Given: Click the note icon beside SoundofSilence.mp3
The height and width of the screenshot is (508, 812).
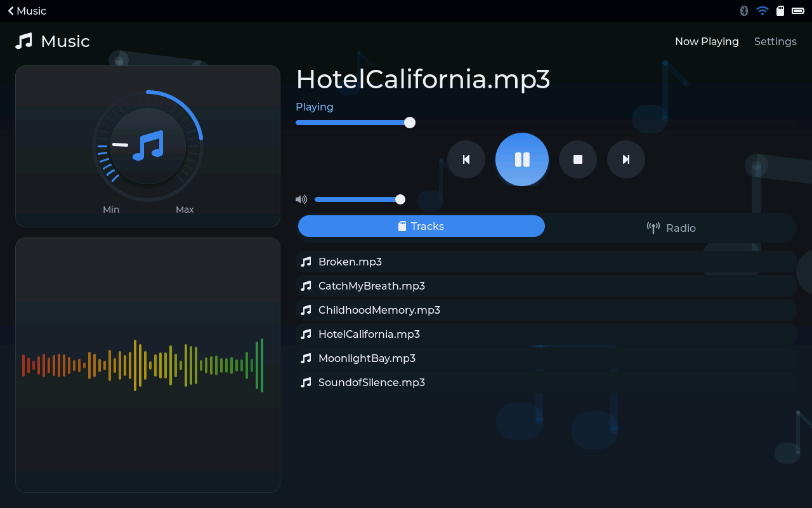Looking at the screenshot, I should (306, 382).
